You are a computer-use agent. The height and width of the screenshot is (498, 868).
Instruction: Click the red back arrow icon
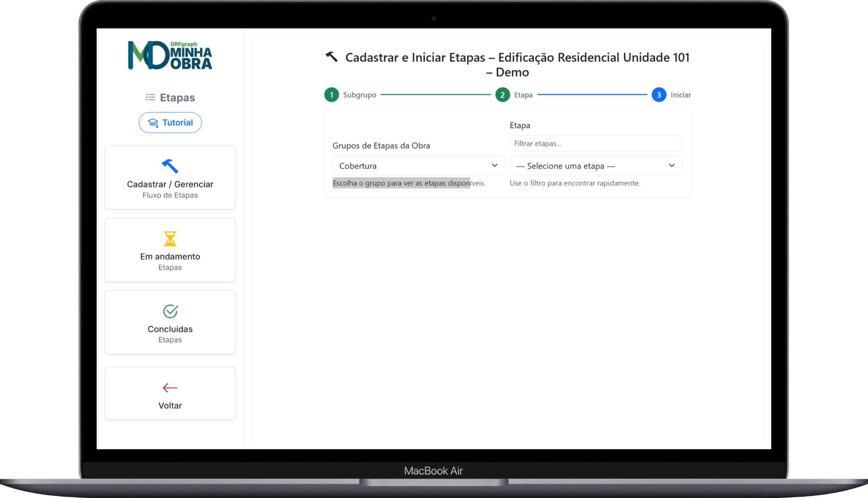tap(170, 388)
